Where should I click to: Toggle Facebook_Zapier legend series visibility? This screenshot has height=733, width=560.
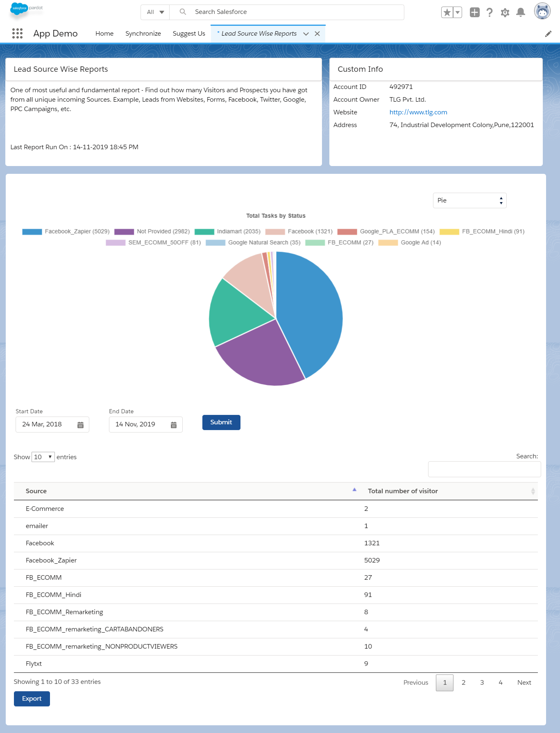tap(66, 232)
